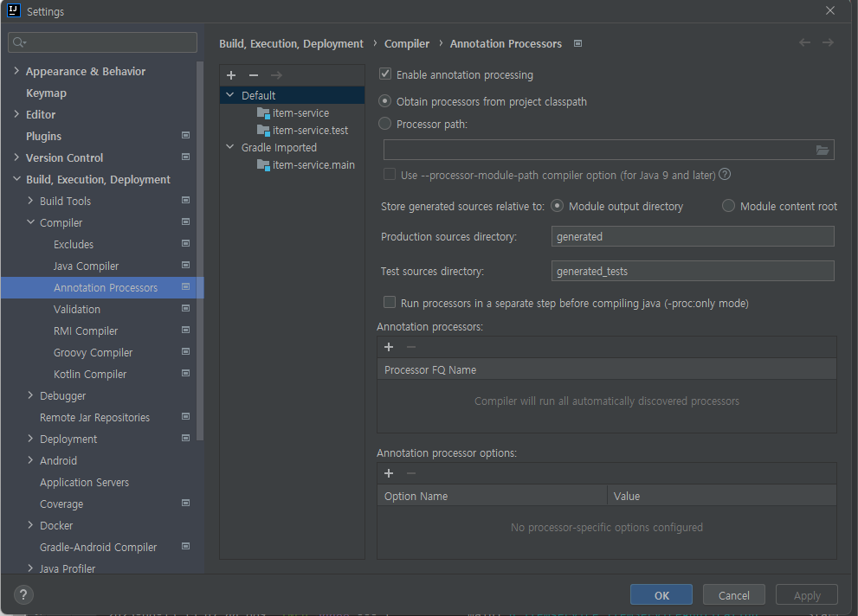The height and width of the screenshot is (616, 858).
Task: Click the Option Name column header
Action: point(492,496)
